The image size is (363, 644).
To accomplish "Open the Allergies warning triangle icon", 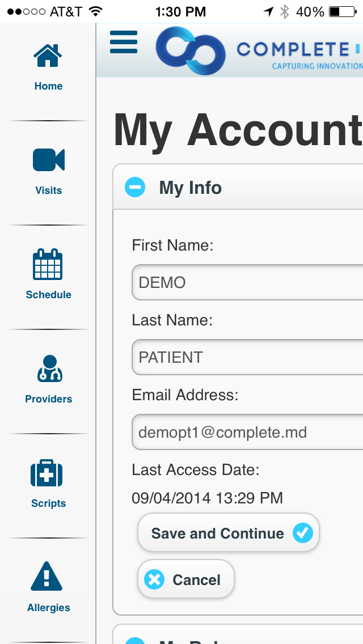I will [x=47, y=576].
